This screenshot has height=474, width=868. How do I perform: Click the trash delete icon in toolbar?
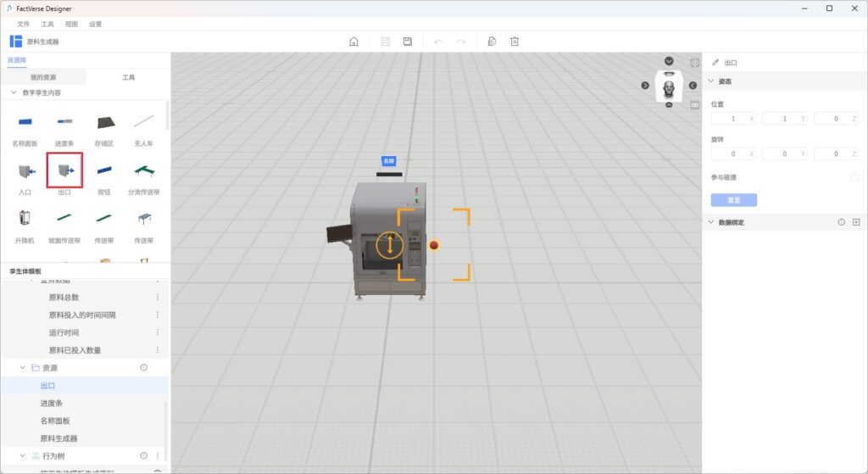click(515, 42)
